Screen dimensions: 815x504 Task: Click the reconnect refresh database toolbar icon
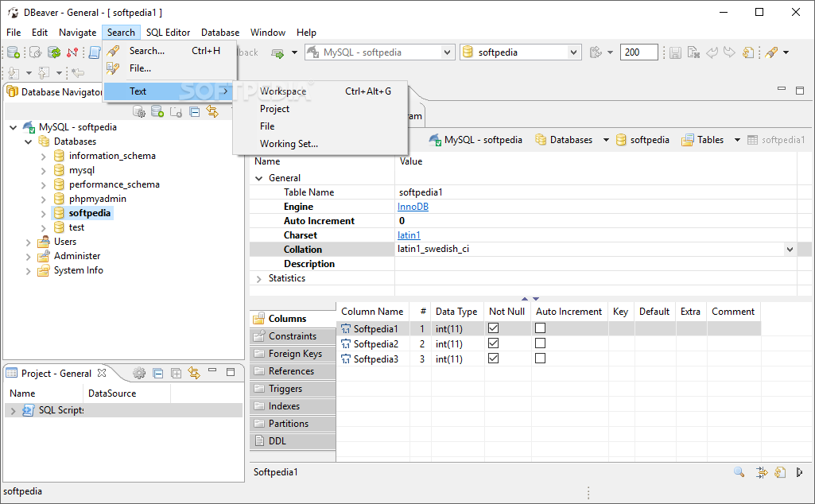coord(54,52)
